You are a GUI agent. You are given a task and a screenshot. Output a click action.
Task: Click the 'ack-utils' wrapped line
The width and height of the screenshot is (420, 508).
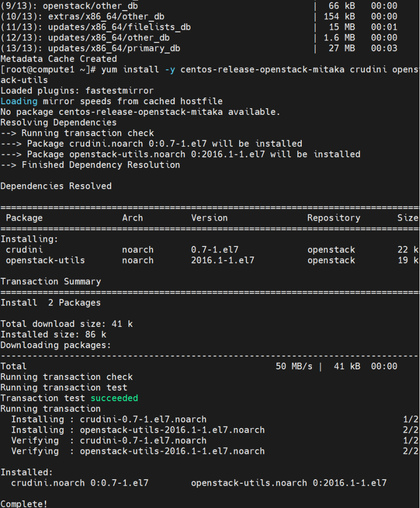click(x=24, y=80)
